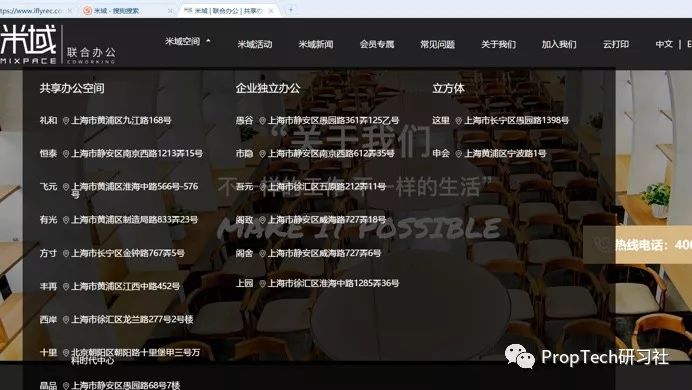Click the WeChat icon by PropTech研习社
Screen dimensions: 692x390
[519, 356]
